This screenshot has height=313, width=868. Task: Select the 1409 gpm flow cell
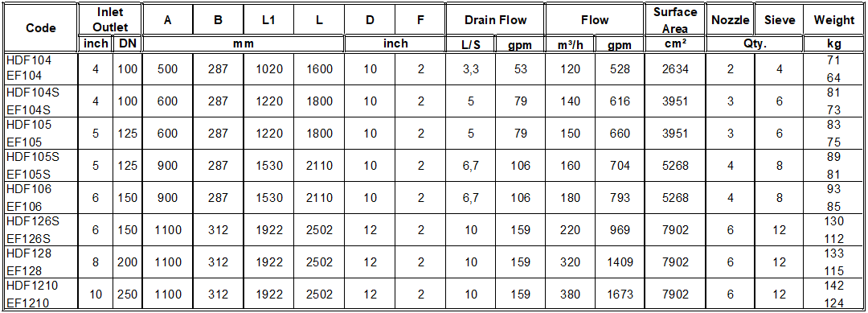(x=620, y=262)
